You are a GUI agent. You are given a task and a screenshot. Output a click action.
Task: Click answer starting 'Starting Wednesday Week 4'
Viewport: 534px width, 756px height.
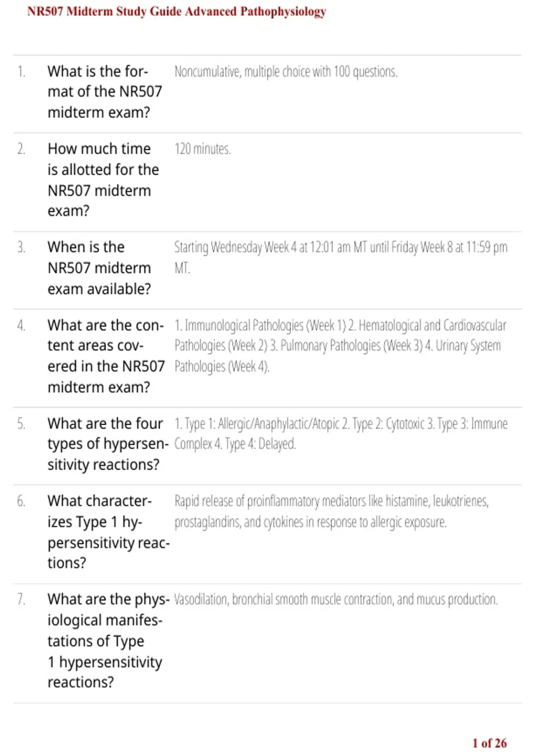coord(341,257)
